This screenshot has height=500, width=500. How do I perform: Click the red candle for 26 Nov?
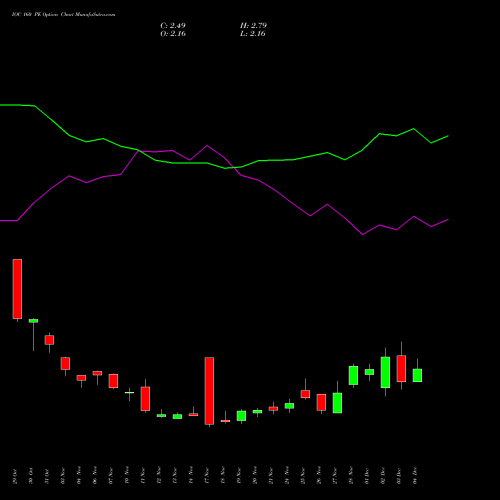tap(321, 402)
